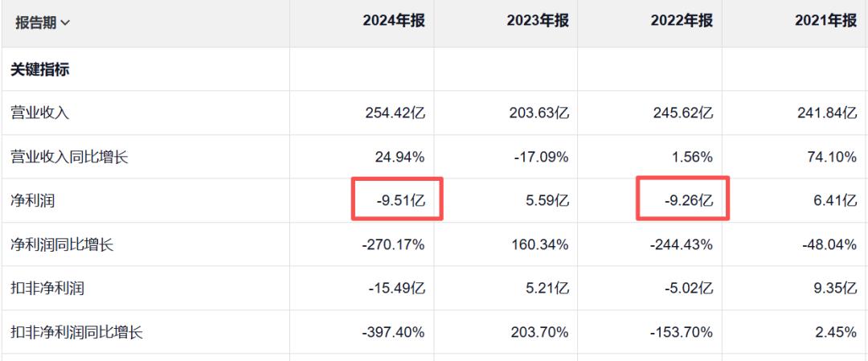Click the 净利润同比增长 row label
The height and width of the screenshot is (361, 868).
62,244
